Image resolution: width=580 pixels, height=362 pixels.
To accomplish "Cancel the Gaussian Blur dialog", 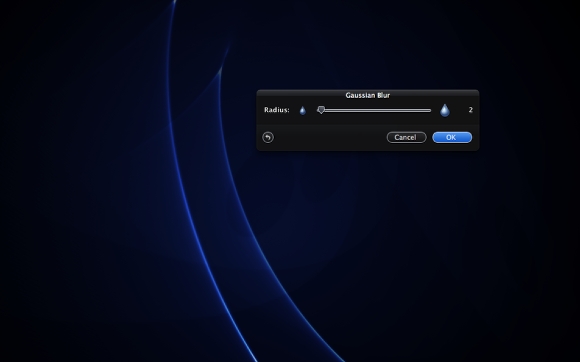I will pos(407,138).
